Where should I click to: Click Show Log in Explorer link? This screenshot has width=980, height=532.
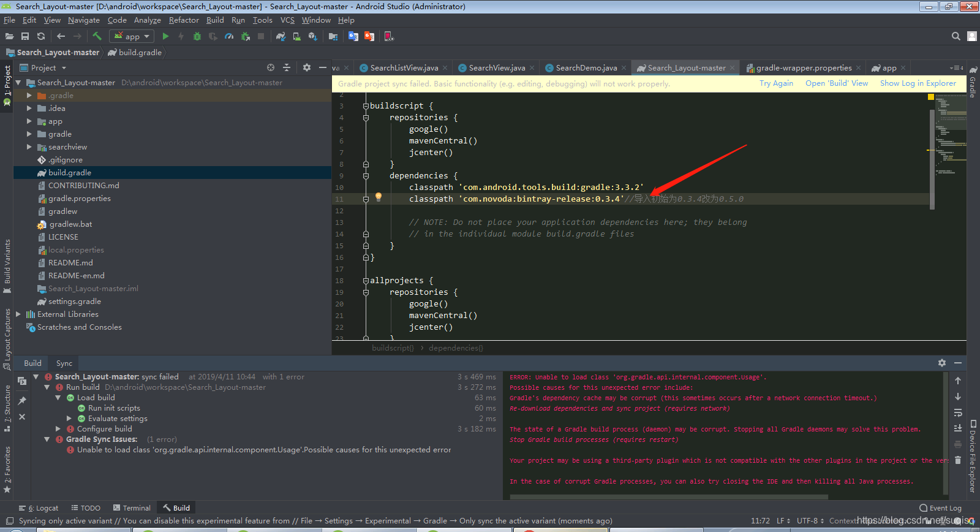coord(918,83)
